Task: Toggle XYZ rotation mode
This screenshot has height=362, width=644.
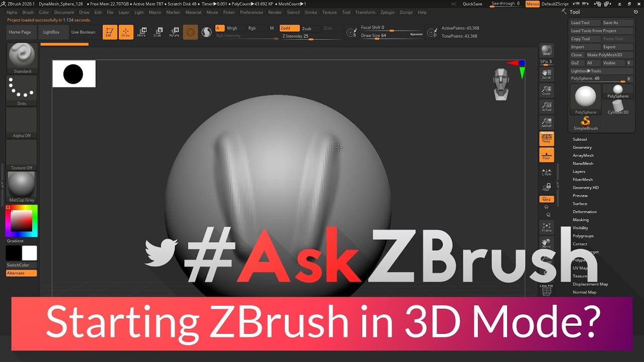Action: [546, 199]
